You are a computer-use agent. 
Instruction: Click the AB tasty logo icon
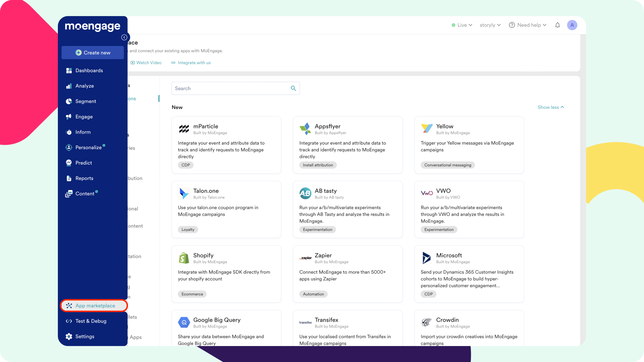305,193
